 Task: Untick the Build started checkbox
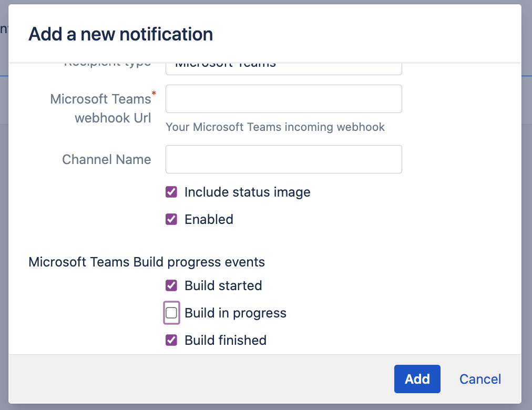(x=171, y=285)
